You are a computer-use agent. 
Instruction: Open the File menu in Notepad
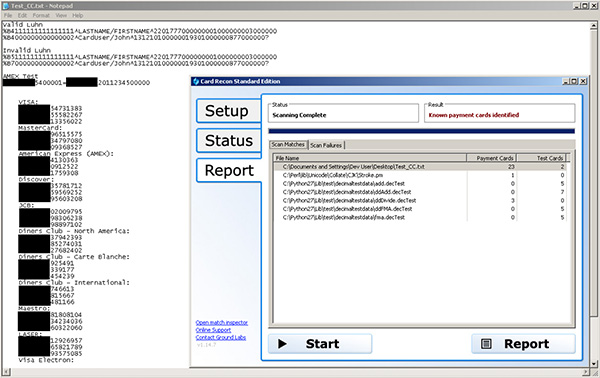click(x=8, y=15)
